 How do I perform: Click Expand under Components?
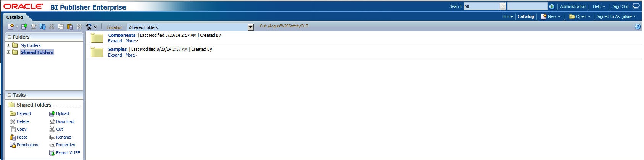pos(115,41)
